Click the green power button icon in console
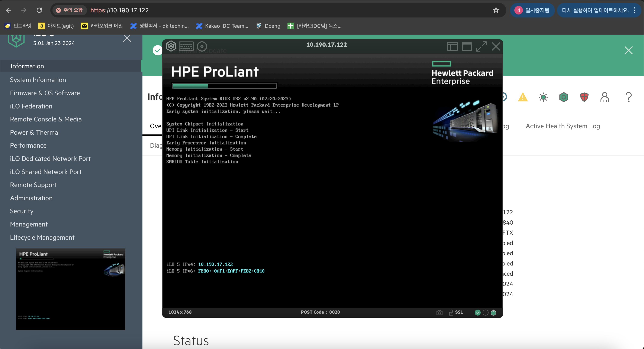644x349 pixels. coord(493,313)
